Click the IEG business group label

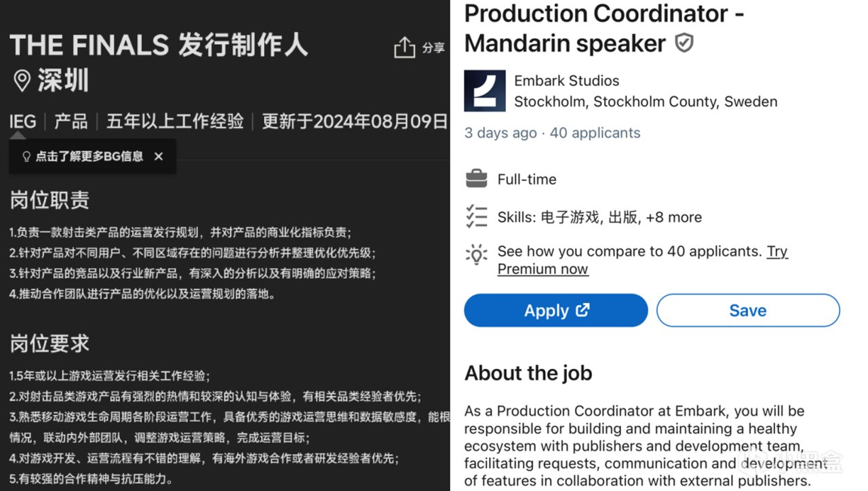[x=22, y=121]
